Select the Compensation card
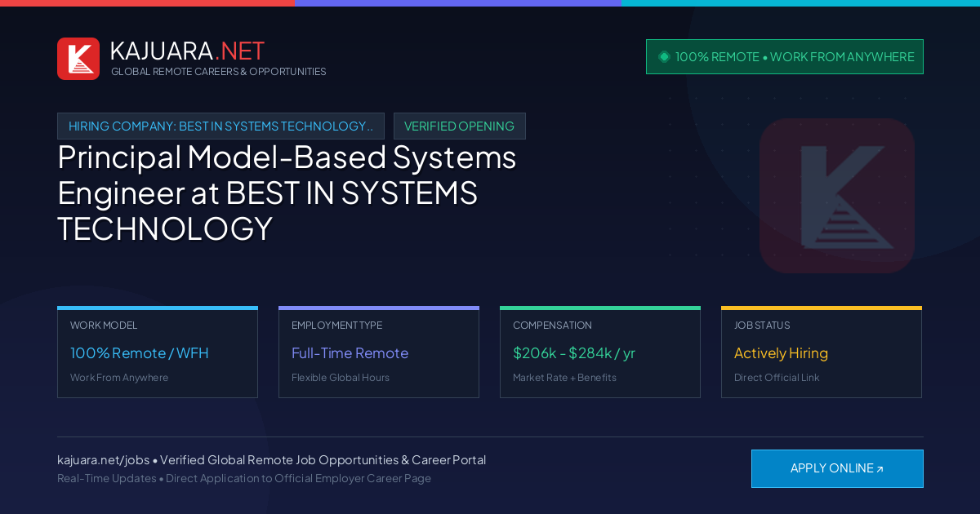980x514 pixels. pos(600,352)
